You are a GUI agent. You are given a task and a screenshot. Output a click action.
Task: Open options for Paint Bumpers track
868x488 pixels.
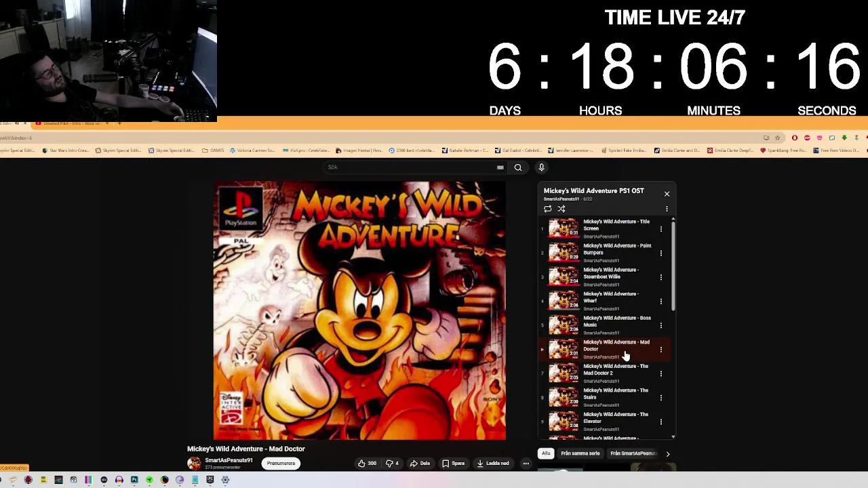(x=661, y=253)
